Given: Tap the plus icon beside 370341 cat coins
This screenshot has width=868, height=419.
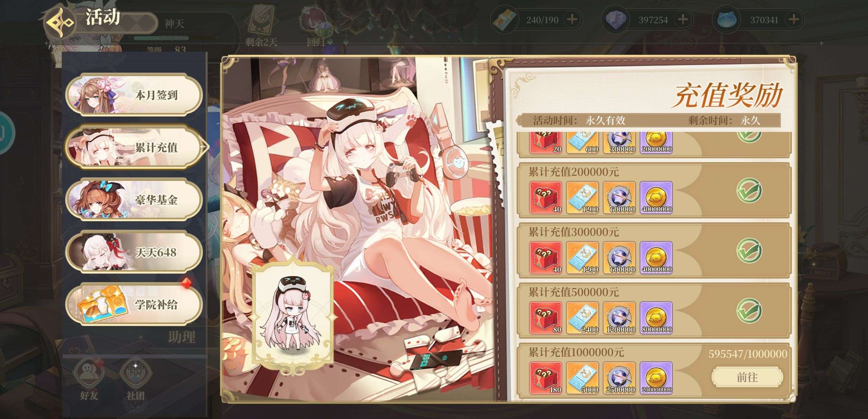Looking at the screenshot, I should [794, 20].
